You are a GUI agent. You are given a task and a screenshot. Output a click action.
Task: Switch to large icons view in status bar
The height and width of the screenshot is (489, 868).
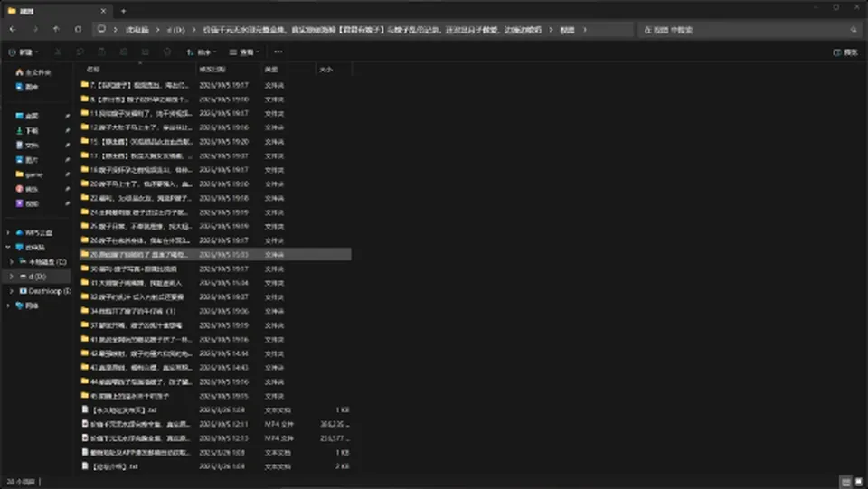(x=859, y=482)
